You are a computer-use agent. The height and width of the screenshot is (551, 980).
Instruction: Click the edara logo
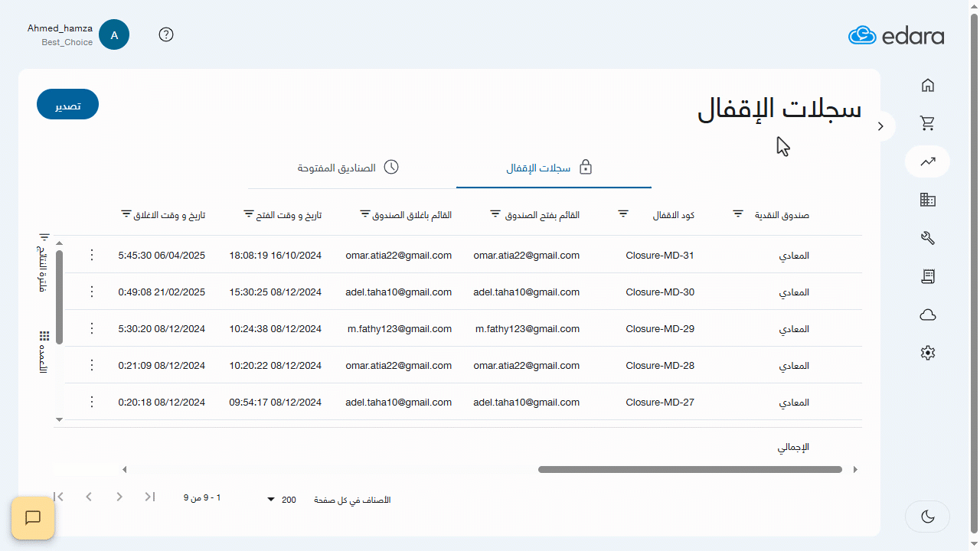click(x=896, y=35)
